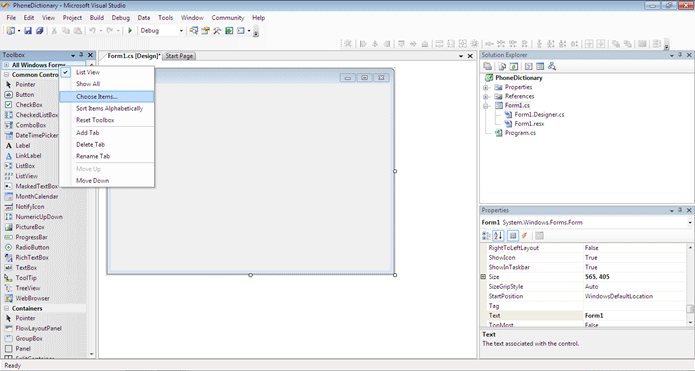
Task: Open the Build menu
Action: [x=97, y=18]
